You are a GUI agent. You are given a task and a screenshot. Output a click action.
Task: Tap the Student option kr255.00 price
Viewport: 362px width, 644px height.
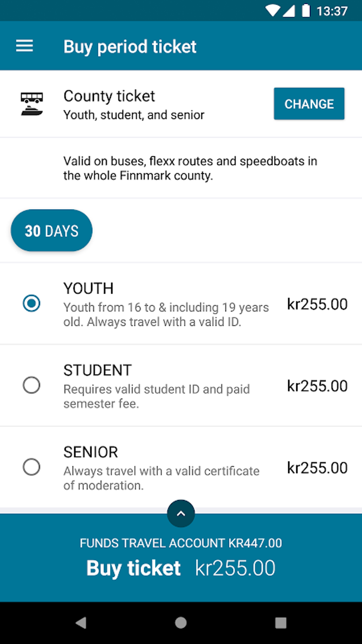pyautogui.click(x=317, y=386)
